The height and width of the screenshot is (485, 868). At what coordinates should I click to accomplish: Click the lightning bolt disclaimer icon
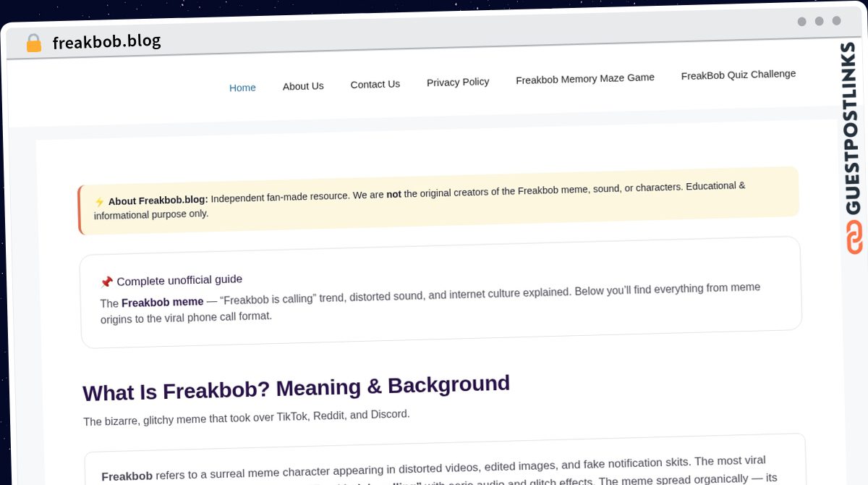100,202
